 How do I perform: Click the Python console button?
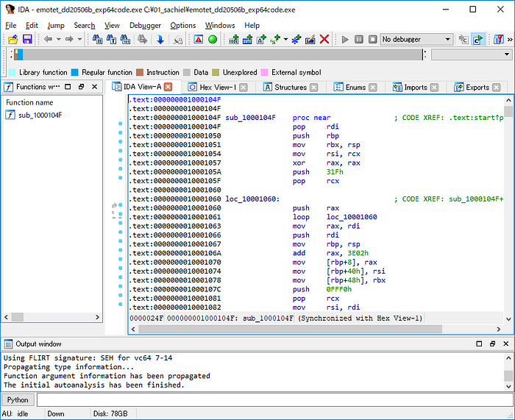point(18,399)
